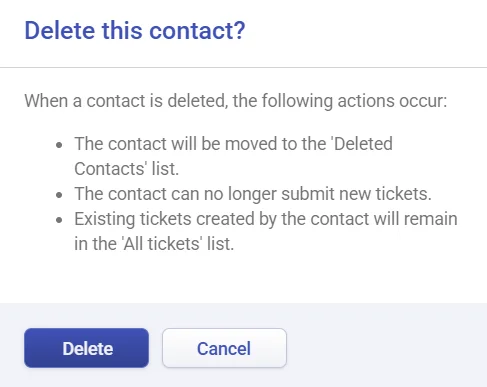Click the word 'tickets.' ending the second bullet

tap(404, 194)
